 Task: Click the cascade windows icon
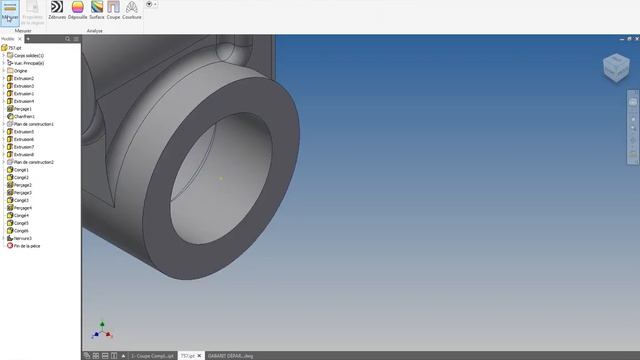click(x=87, y=356)
